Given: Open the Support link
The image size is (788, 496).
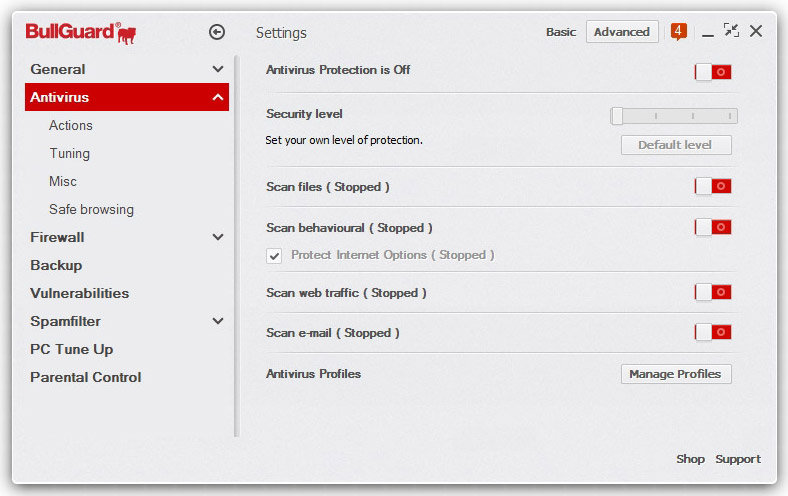Looking at the screenshot, I should click(x=738, y=459).
